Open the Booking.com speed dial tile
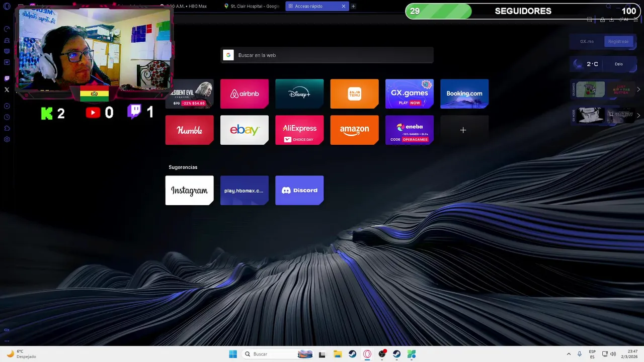Viewport: 644px width, 362px height. pos(464,94)
